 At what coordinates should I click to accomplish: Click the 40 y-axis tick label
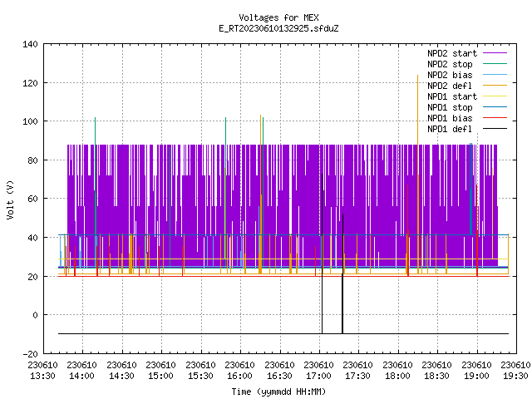tap(32, 238)
